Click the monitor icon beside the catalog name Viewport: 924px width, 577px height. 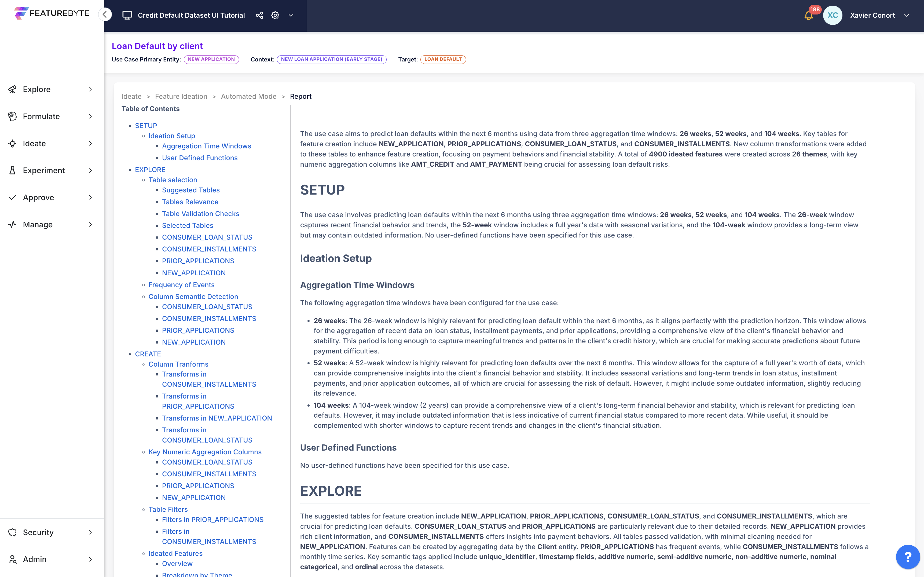pos(127,15)
